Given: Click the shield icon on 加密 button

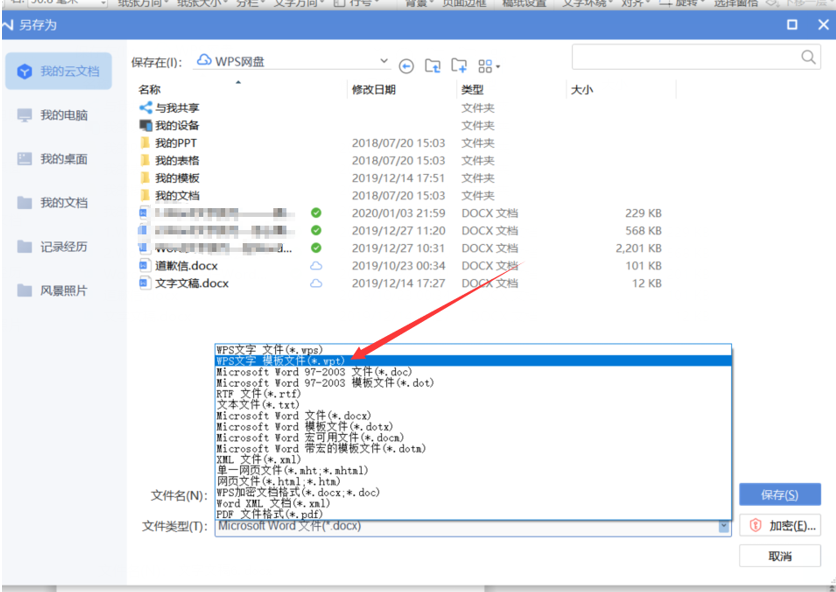Looking at the screenshot, I should pos(755,525).
